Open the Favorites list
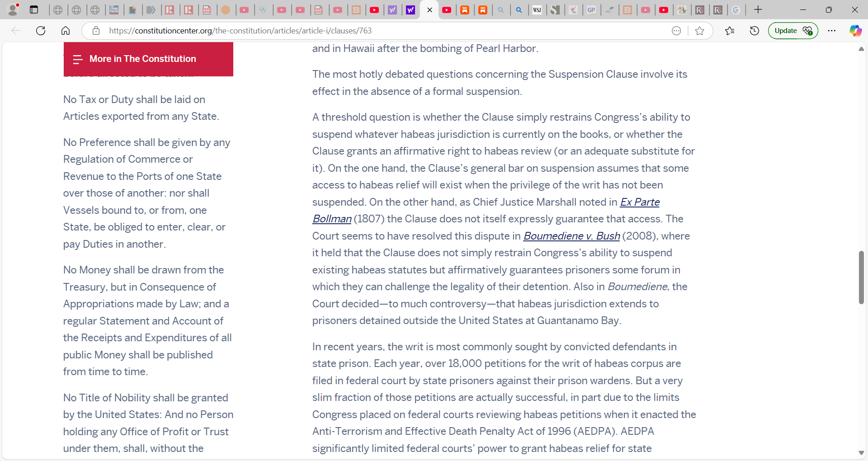Viewport: 868px width, 461px height. [x=730, y=31]
